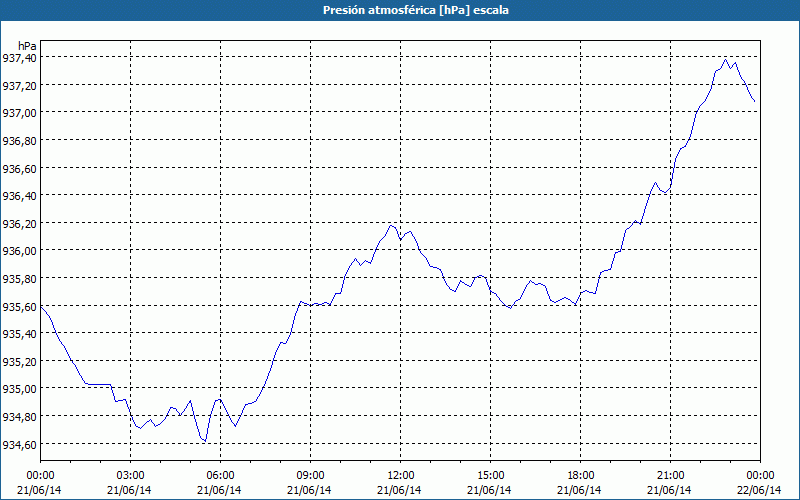Click the 935,60 y-axis label
Image resolution: width=800 pixels, height=500 pixels.
[19, 307]
